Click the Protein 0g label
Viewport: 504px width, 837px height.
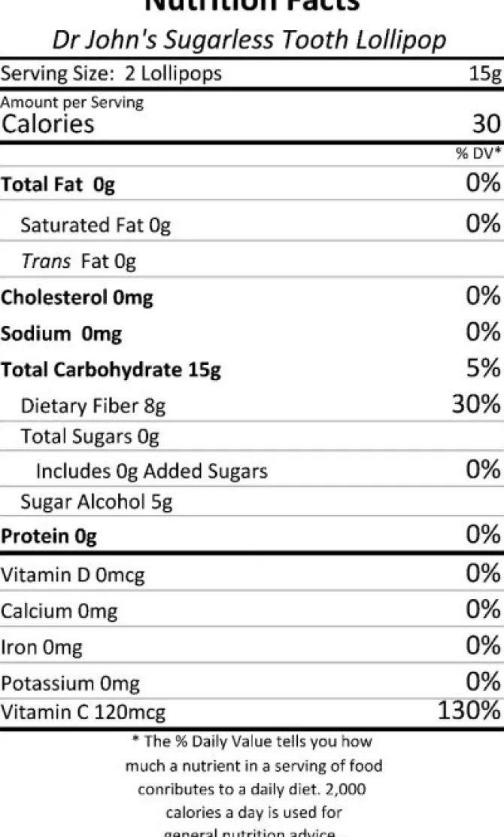click(x=49, y=536)
